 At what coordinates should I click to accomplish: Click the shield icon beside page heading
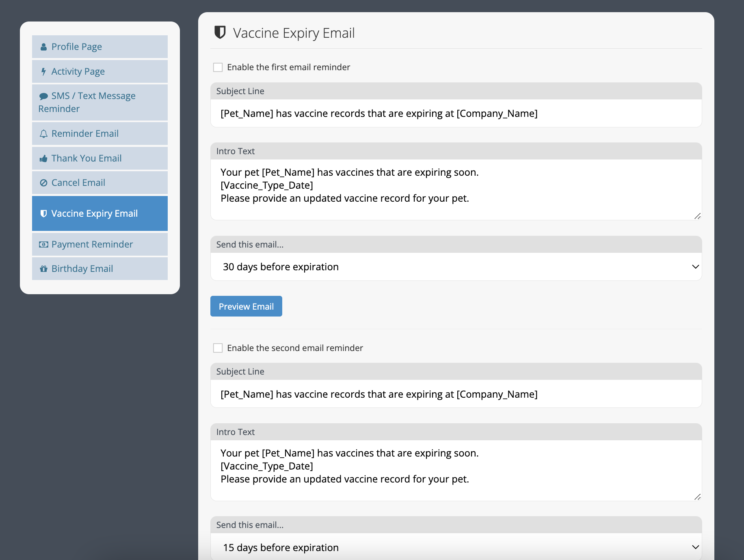tap(220, 32)
